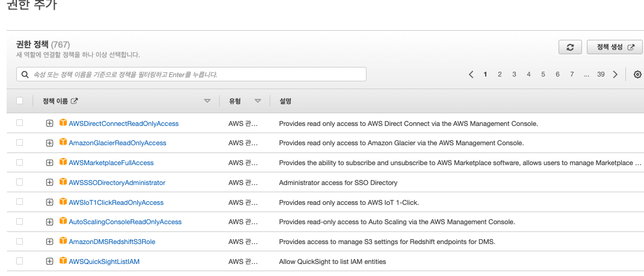Click the orange cube icon of AWSQuickSightListIAM
The height and width of the screenshot is (276, 644).
(x=63, y=261)
